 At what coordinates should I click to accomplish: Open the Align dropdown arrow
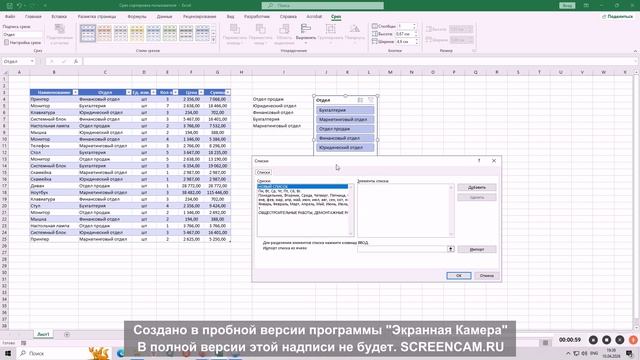[306, 42]
